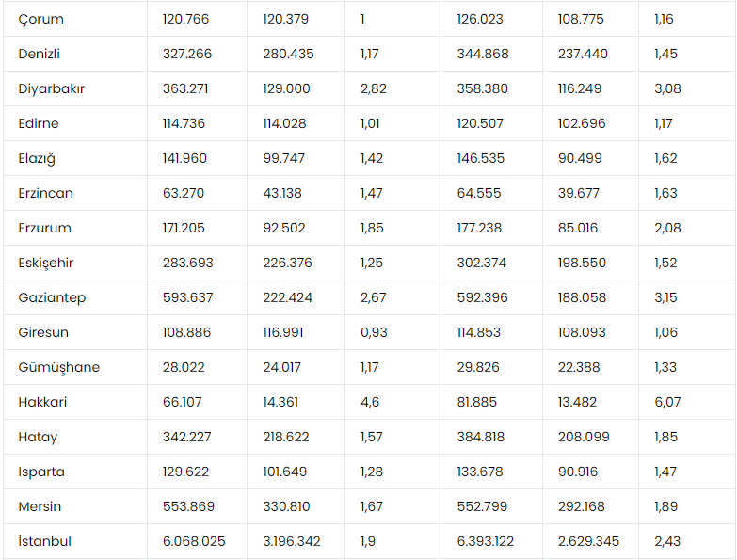Select the 0,93 ratio in Giresun row
The height and width of the screenshot is (560, 737).
tap(374, 332)
